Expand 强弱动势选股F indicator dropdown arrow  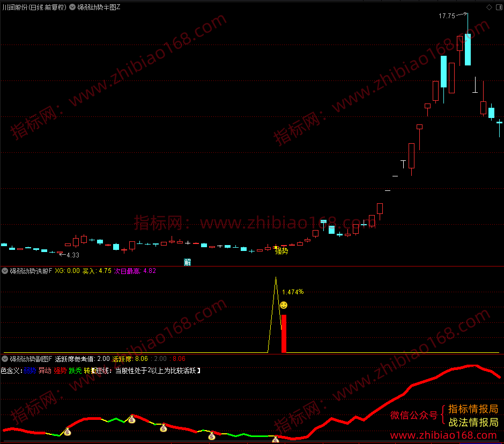[x=5, y=271]
